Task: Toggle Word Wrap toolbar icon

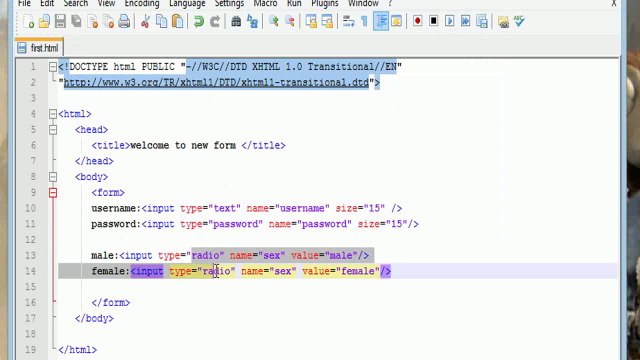Action: pyautogui.click(x=348, y=21)
